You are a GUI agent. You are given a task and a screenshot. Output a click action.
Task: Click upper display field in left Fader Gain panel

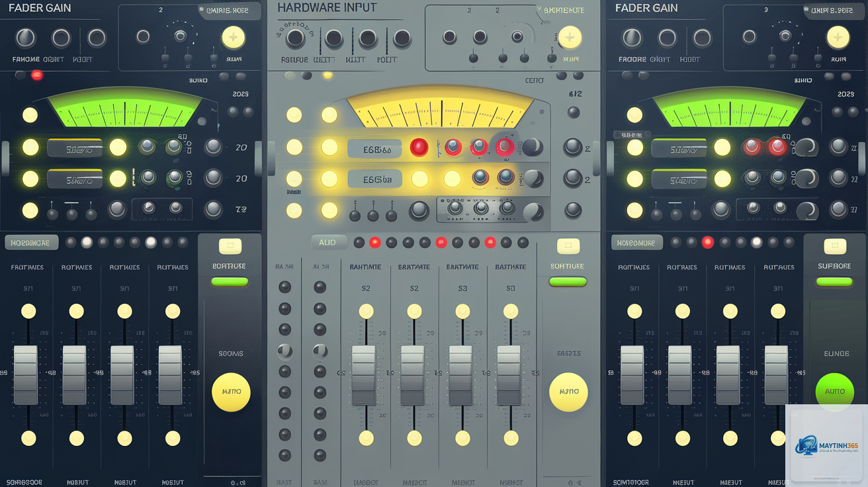pos(75,148)
